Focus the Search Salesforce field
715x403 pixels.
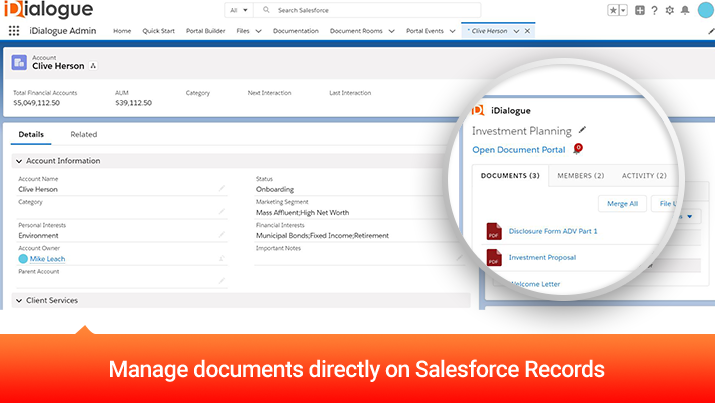point(367,10)
